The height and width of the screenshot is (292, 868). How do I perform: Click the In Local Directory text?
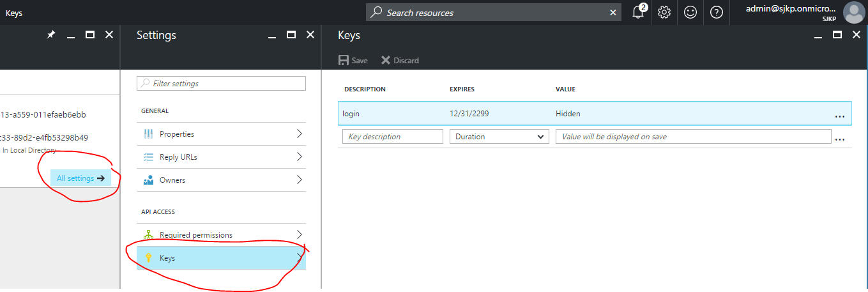pyautogui.click(x=29, y=151)
